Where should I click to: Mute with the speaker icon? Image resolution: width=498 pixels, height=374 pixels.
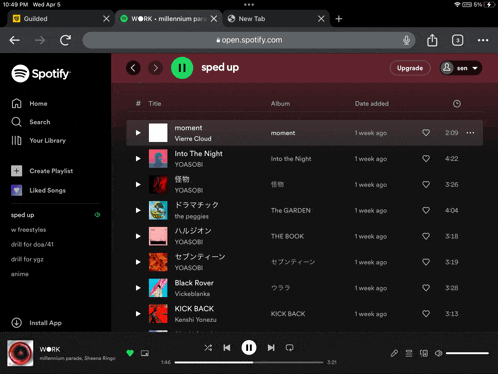coord(439,353)
